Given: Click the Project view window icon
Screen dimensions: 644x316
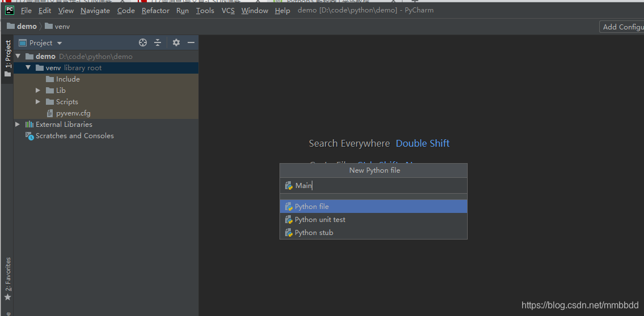Looking at the screenshot, I should 23,42.
